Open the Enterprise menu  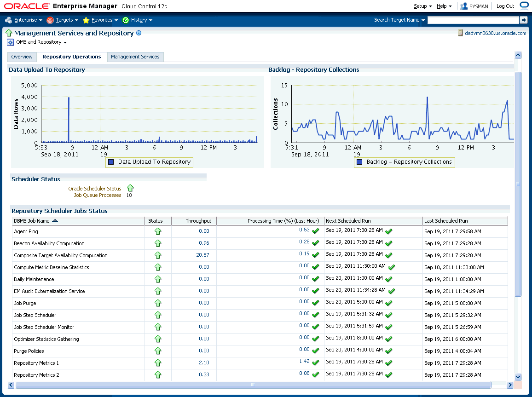[28, 20]
